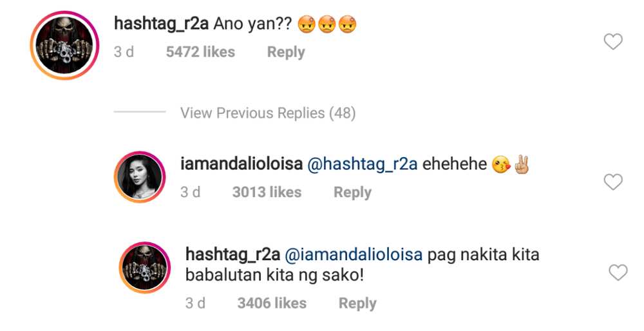
Task: Open username hashtag_r2a on the 'Ano yan??' comment
Action: click(162, 24)
